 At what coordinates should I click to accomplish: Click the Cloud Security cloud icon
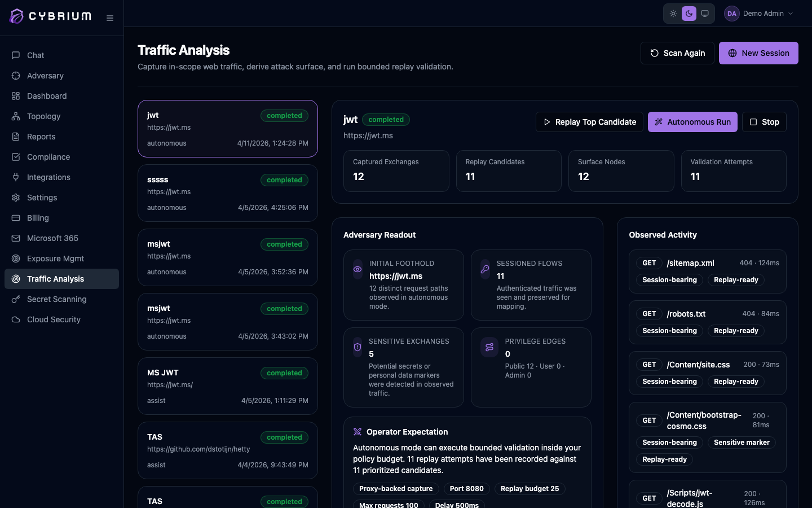coord(16,319)
